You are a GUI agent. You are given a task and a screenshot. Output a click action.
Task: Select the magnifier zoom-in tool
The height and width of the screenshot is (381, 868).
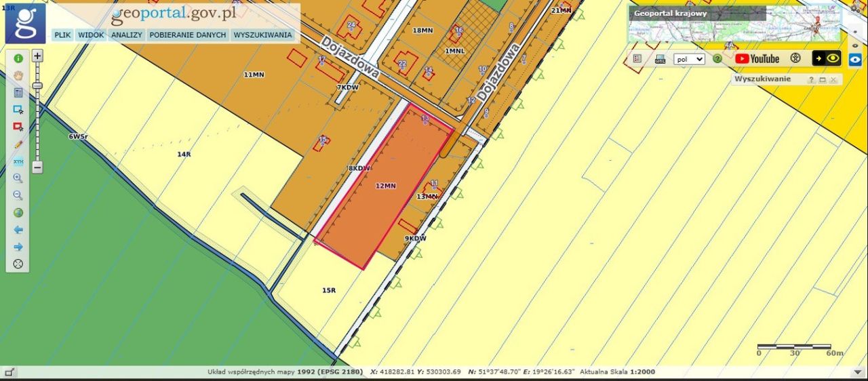[18, 178]
